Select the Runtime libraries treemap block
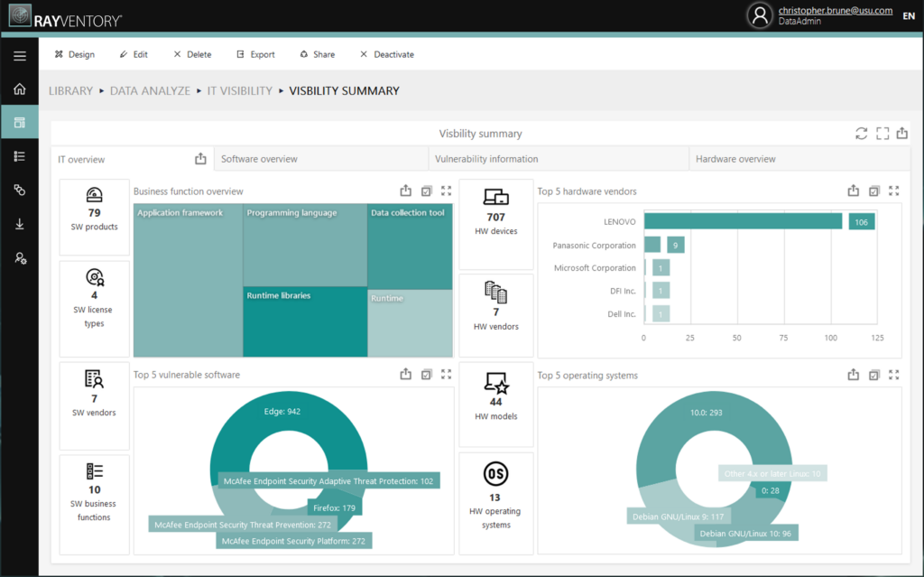Screen dimensions: 924x577 coord(304,321)
